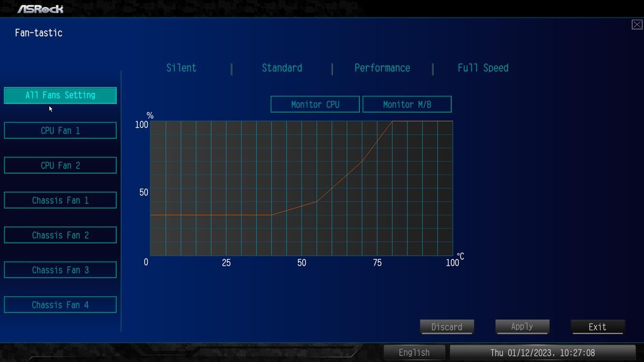
Task: Click the fan curve point reaching 100% speed
Action: (x=392, y=121)
